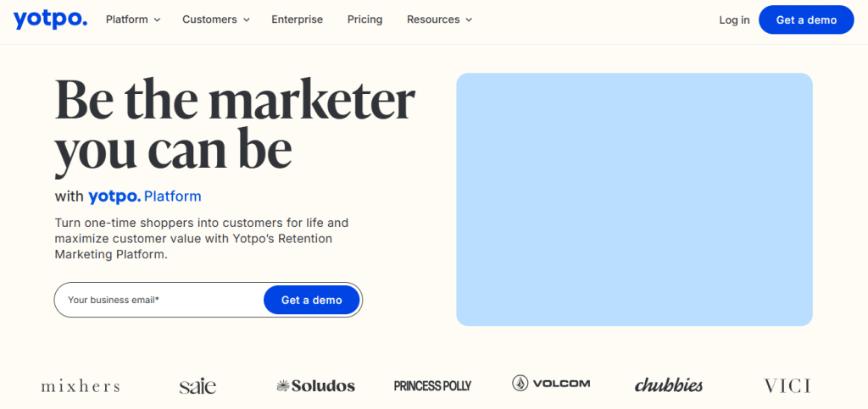868x409 pixels.
Task: Click the VICI brand logo
Action: click(787, 386)
